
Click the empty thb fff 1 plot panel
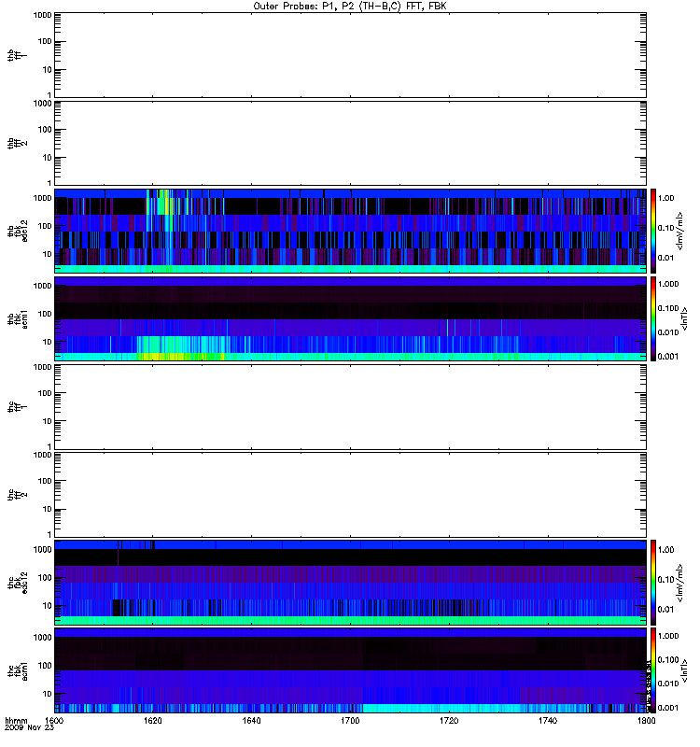[350, 55]
